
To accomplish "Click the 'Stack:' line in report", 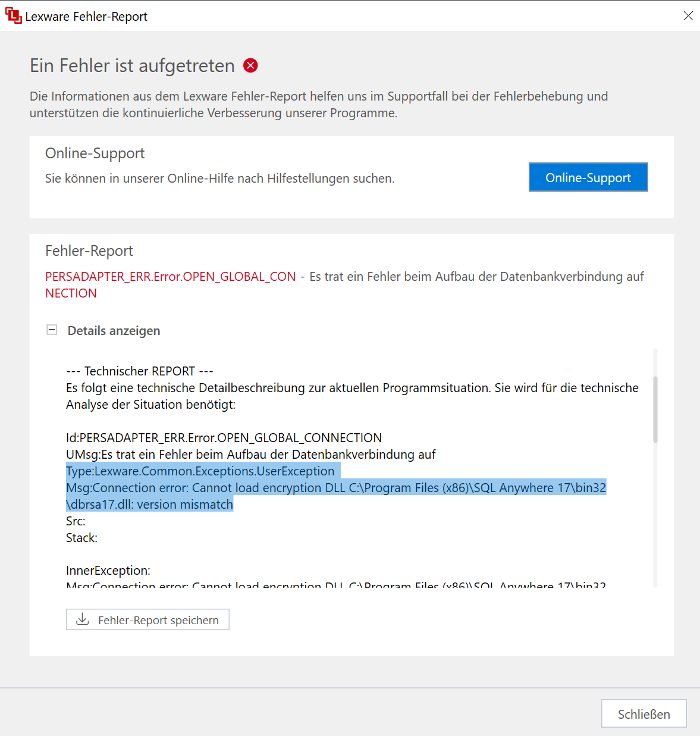I will click(81, 538).
